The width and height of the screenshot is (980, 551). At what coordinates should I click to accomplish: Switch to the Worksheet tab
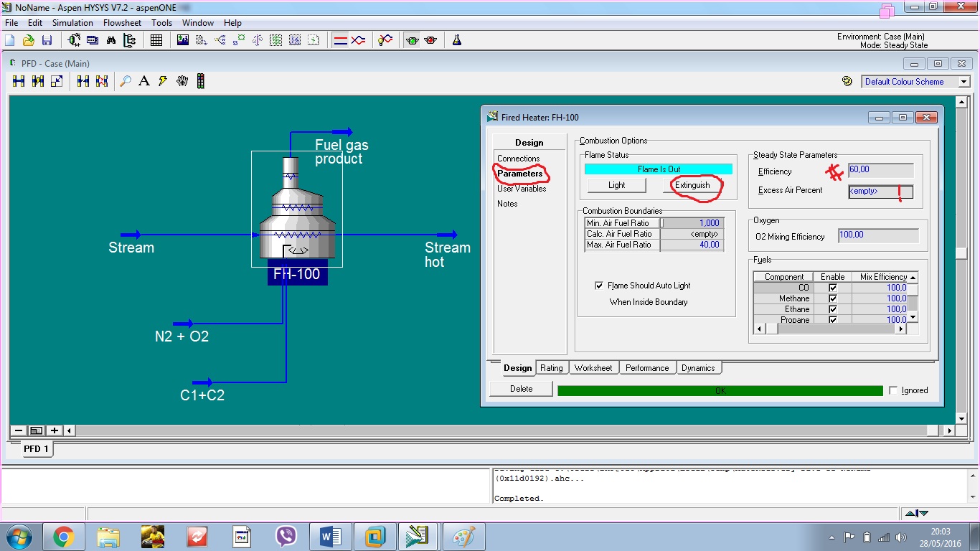[593, 368]
